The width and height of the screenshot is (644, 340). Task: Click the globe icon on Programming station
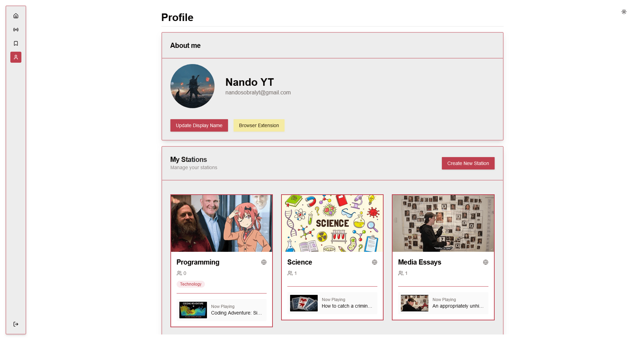264,262
